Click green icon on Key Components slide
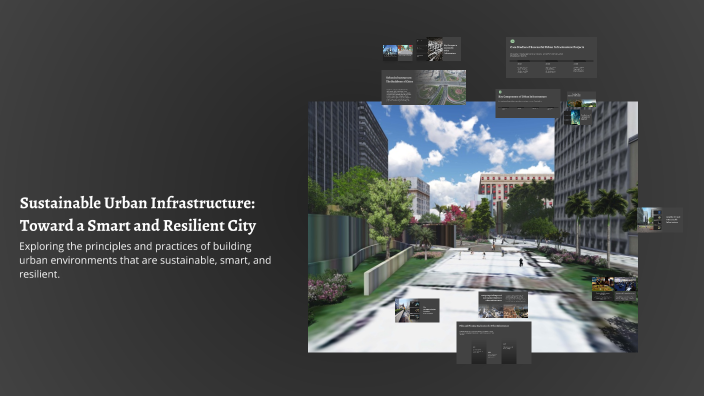Screen dimensions: 704x396 [x=500, y=92]
